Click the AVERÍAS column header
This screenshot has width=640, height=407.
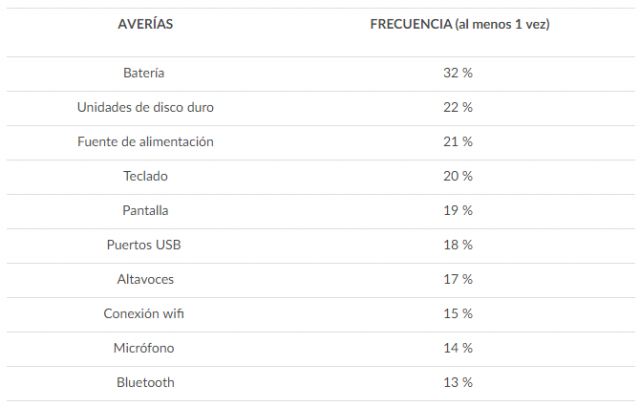click(145, 24)
